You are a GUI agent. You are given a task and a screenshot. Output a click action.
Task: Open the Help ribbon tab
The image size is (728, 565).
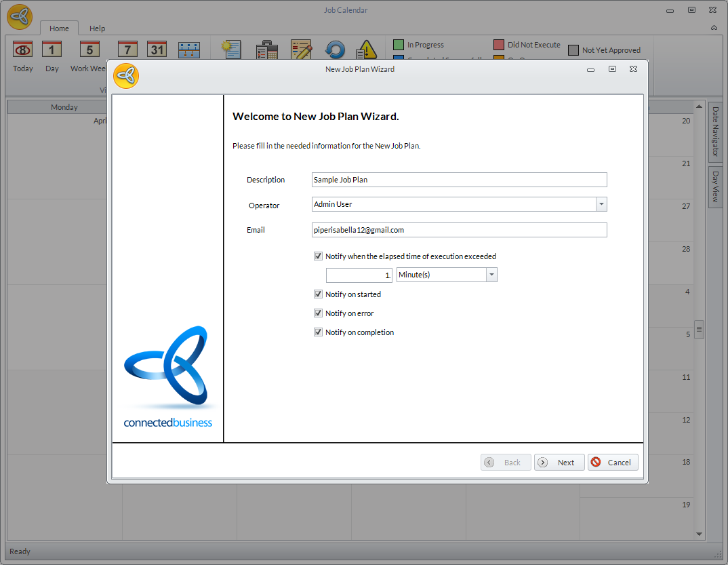[x=97, y=28]
